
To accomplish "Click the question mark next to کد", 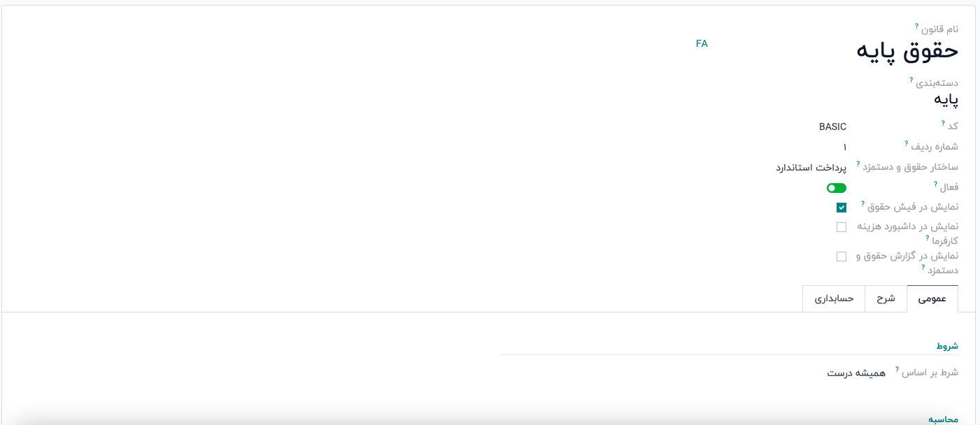I will point(943,123).
